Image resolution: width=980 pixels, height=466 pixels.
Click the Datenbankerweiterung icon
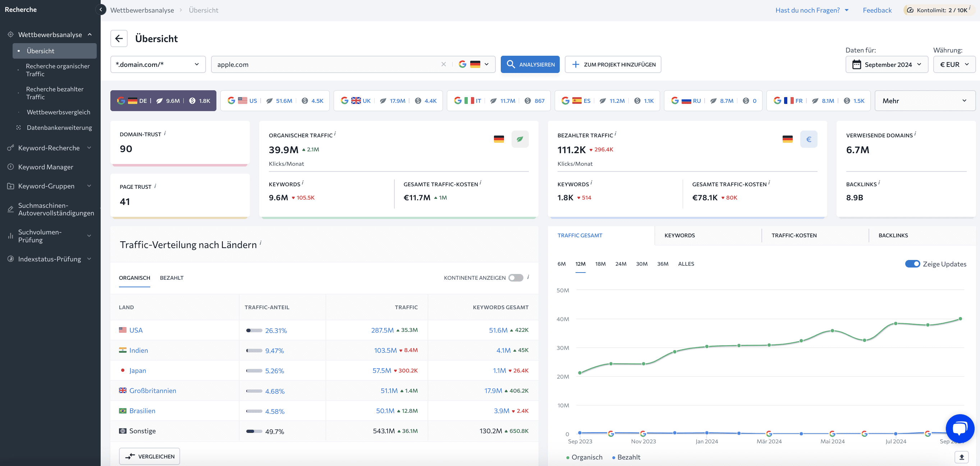(18, 127)
